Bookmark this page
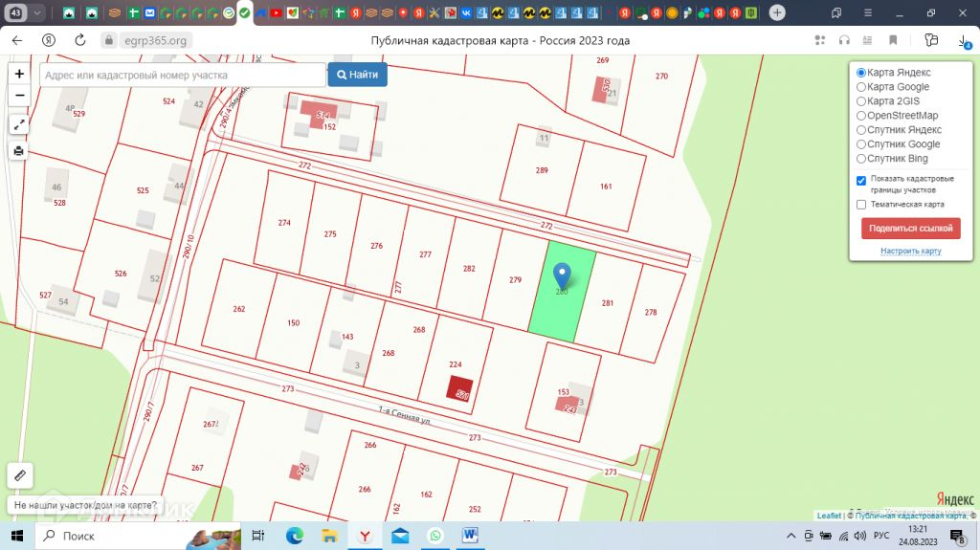This screenshot has height=550, width=980. click(893, 40)
